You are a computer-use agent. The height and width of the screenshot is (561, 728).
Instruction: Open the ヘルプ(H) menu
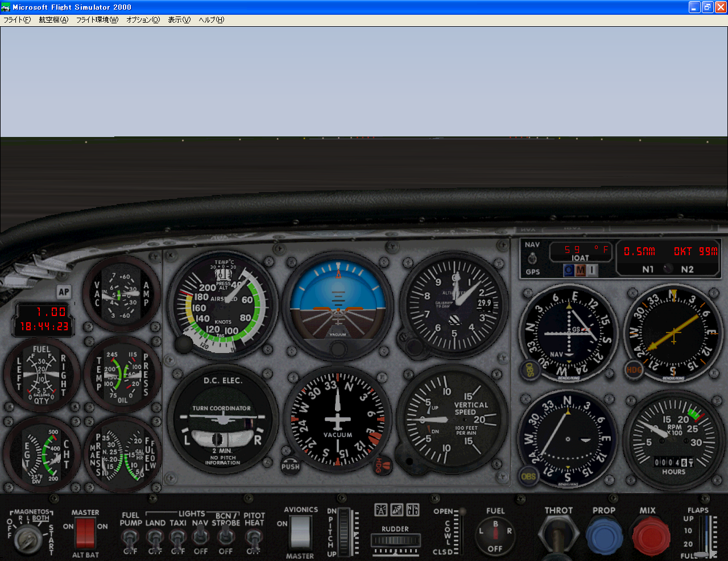tap(211, 20)
